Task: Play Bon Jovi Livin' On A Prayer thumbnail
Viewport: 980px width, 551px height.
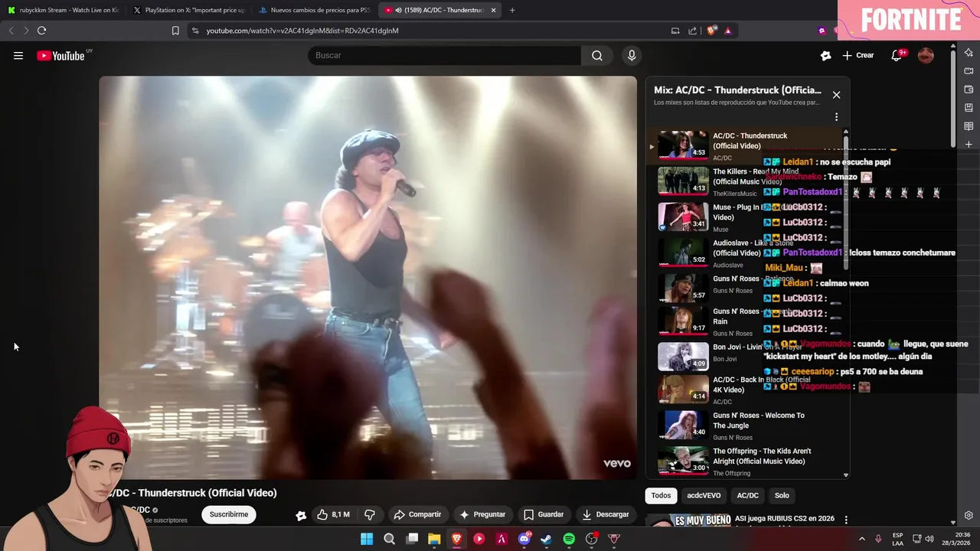Action: tap(683, 357)
